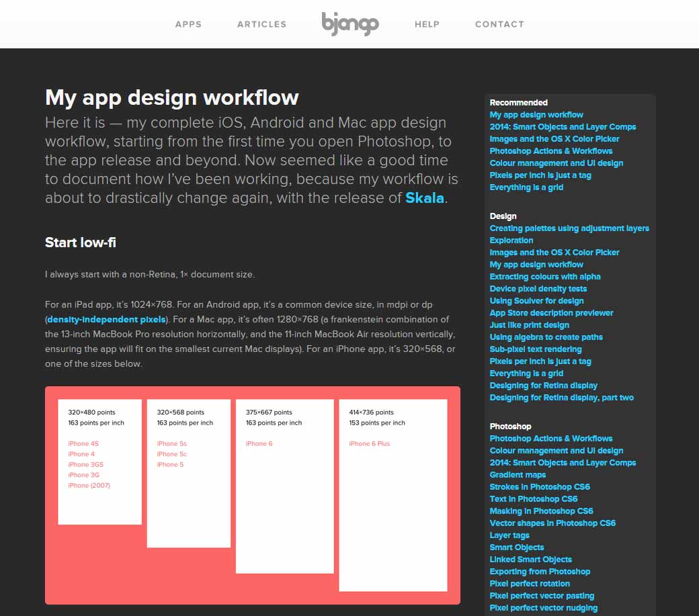
Task: Open the density-independent pixels link
Action: tap(106, 319)
